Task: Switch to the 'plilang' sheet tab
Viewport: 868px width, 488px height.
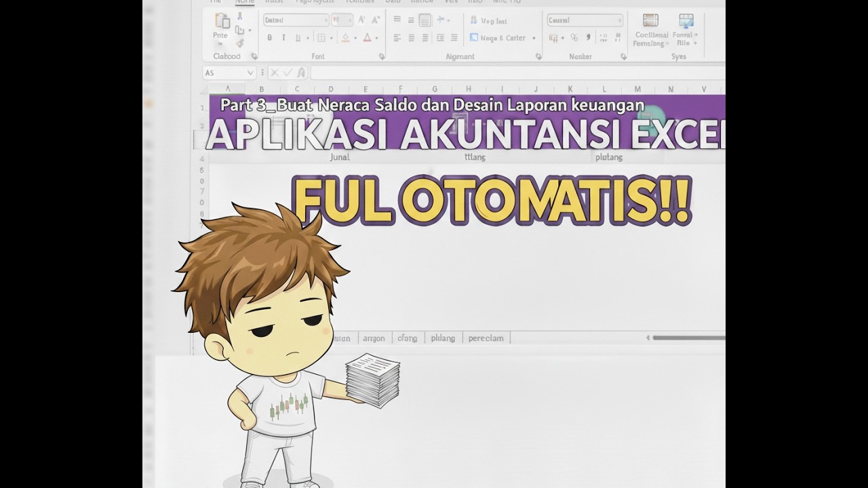Action: point(443,338)
